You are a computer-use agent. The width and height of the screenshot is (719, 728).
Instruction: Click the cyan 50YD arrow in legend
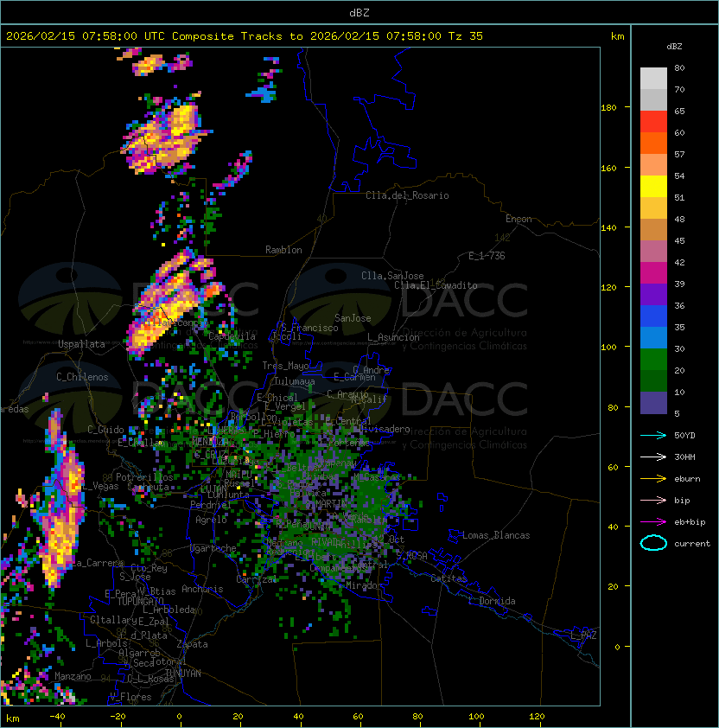653,436
